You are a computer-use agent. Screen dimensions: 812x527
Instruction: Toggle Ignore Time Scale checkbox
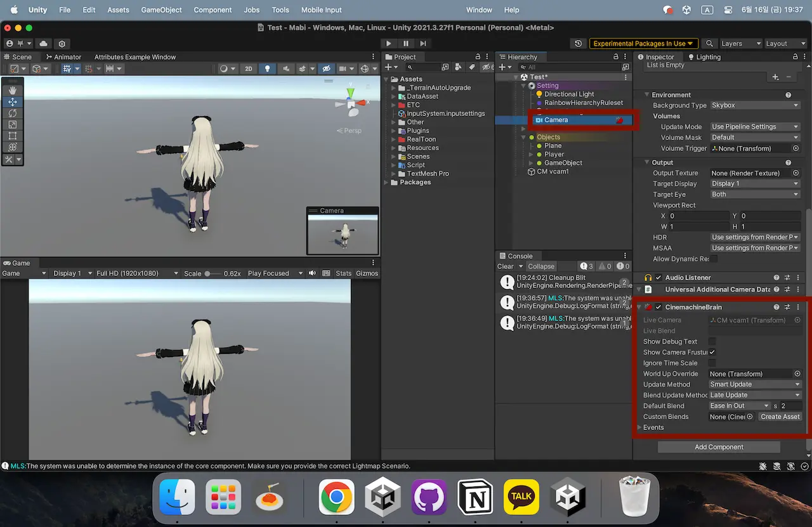click(712, 363)
